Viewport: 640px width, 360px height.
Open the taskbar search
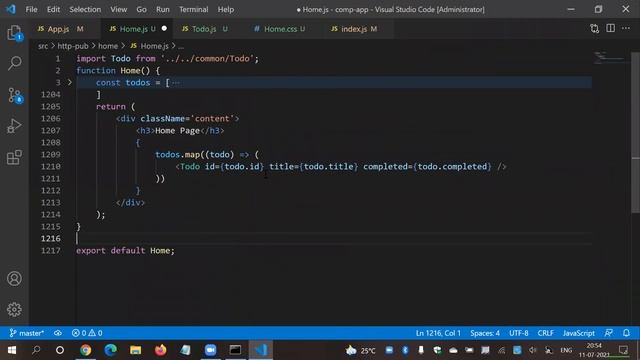(x=36, y=350)
